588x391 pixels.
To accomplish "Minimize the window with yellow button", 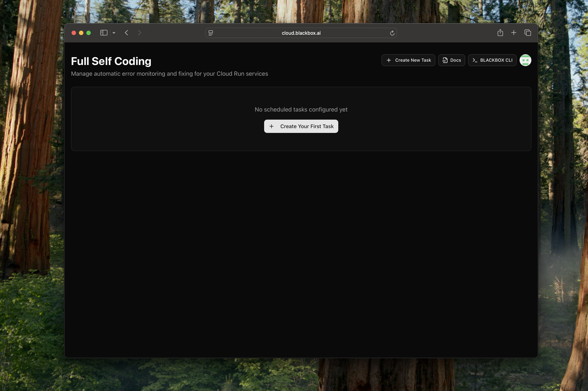I will pyautogui.click(x=81, y=33).
